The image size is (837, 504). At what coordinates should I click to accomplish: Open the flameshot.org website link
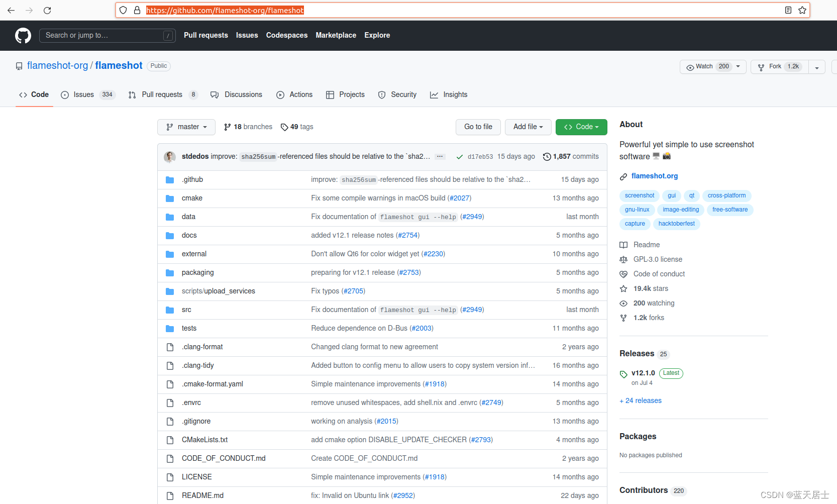[x=655, y=176]
